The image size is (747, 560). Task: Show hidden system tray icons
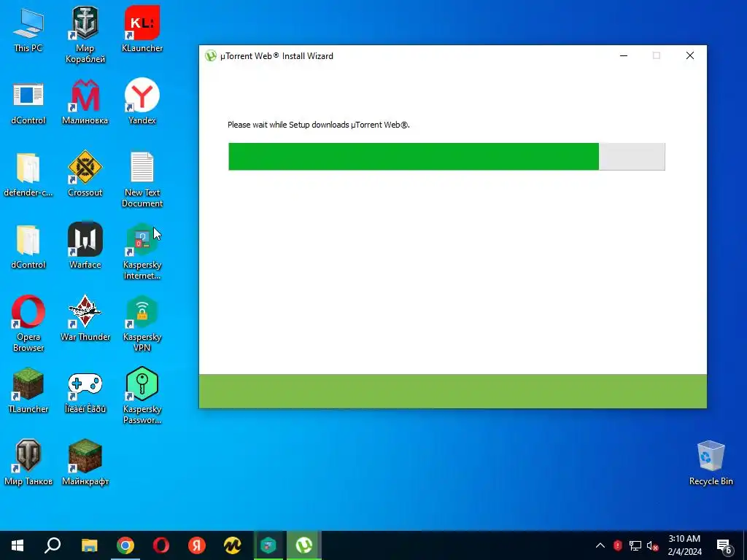[x=600, y=545]
